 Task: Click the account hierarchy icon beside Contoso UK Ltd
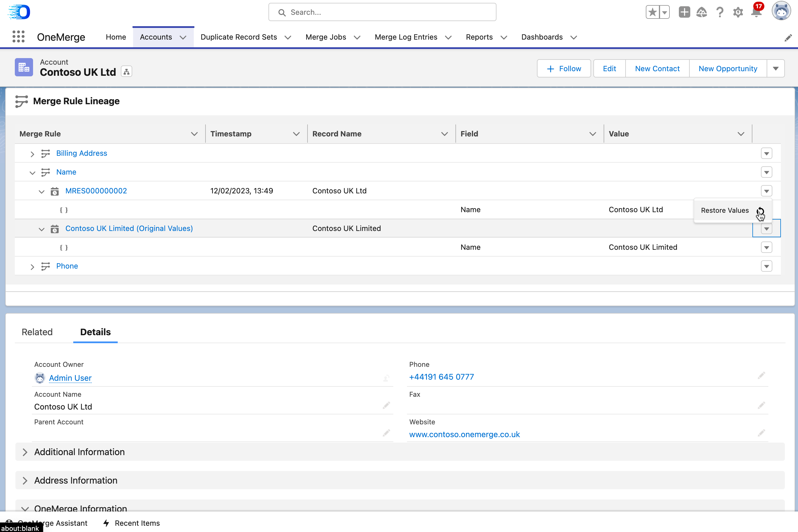pos(126,71)
